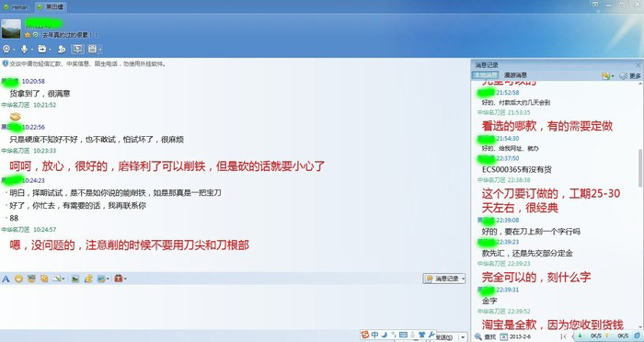Expand the screenshot tool dropdown arrow
Screen dimensions: 644x342
click(63, 279)
